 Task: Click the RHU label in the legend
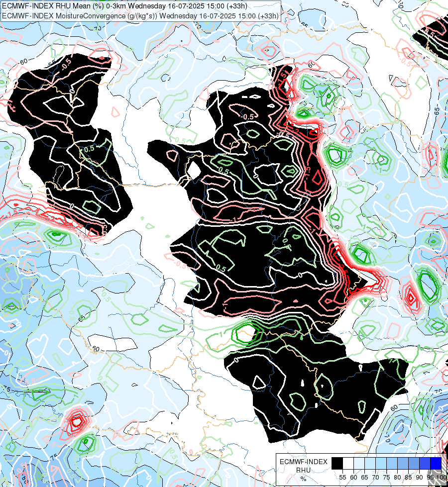pyautogui.click(x=304, y=470)
